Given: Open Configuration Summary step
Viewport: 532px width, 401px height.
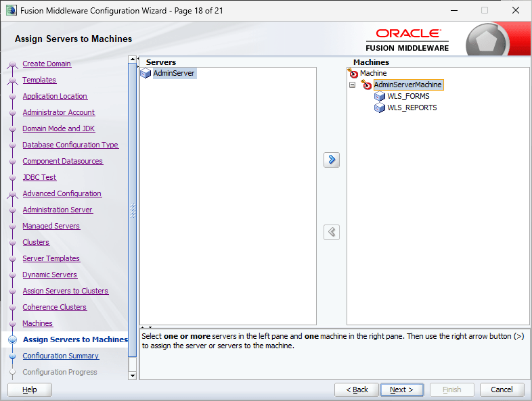Looking at the screenshot, I should [x=61, y=356].
